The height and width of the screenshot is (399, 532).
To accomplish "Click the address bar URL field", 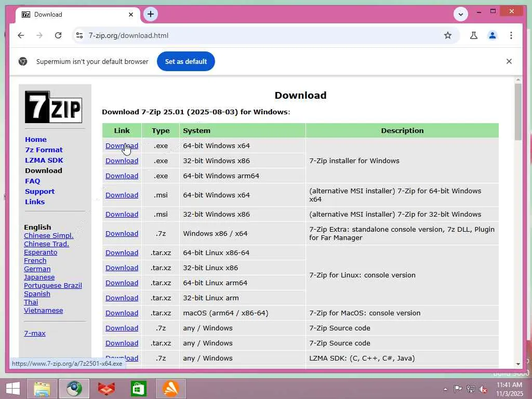I will click(264, 35).
